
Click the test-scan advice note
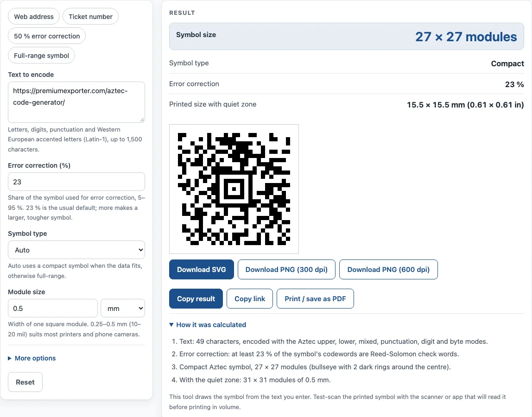click(x=337, y=402)
